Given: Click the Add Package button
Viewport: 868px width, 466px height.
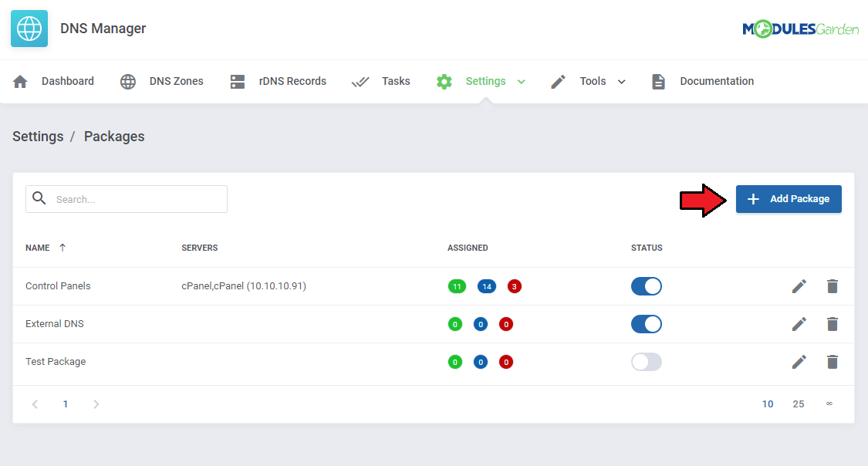Looking at the screenshot, I should (789, 199).
